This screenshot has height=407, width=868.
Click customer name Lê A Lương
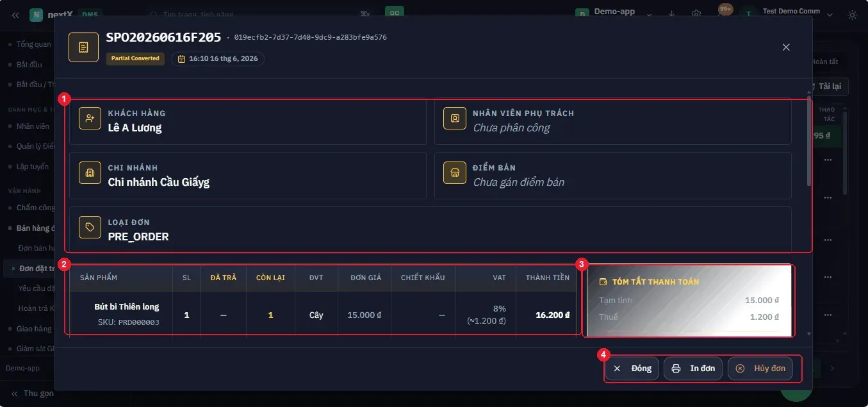[135, 128]
